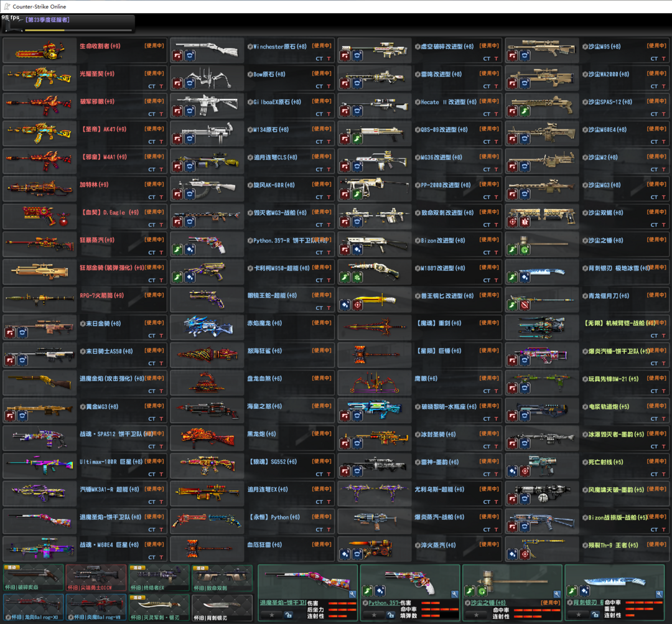The image size is (672, 624).
Task: Click the blue sparkle icon on Bizon改进型
Action: coord(357,249)
